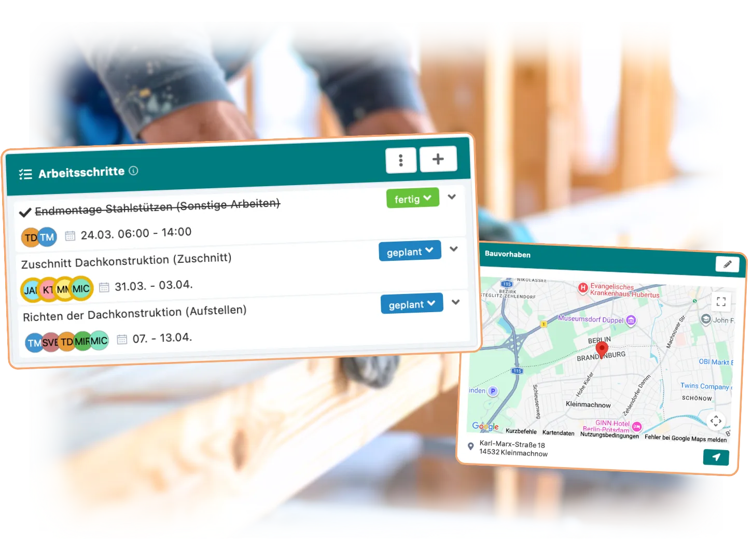Click the Fehler bei Google Maps melden link

(686, 438)
